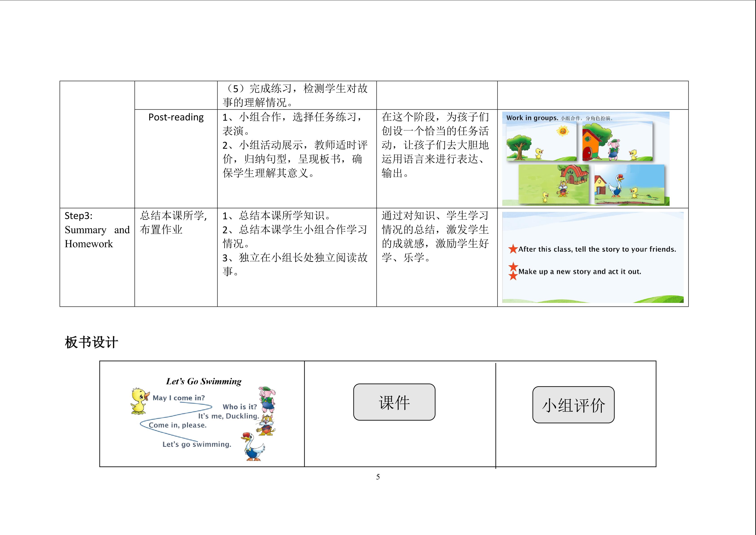This screenshot has height=535, width=756.
Task: Click the 'May I come in?' phrase
Action: click(x=179, y=398)
